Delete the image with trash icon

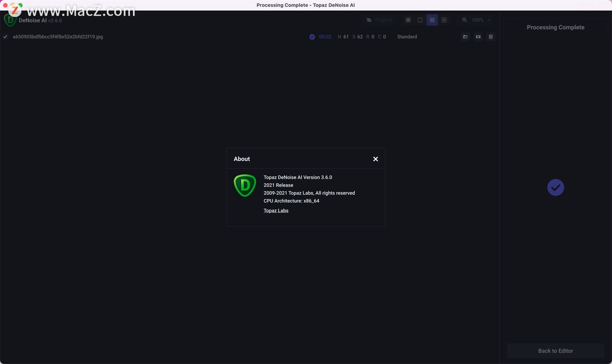(x=491, y=37)
